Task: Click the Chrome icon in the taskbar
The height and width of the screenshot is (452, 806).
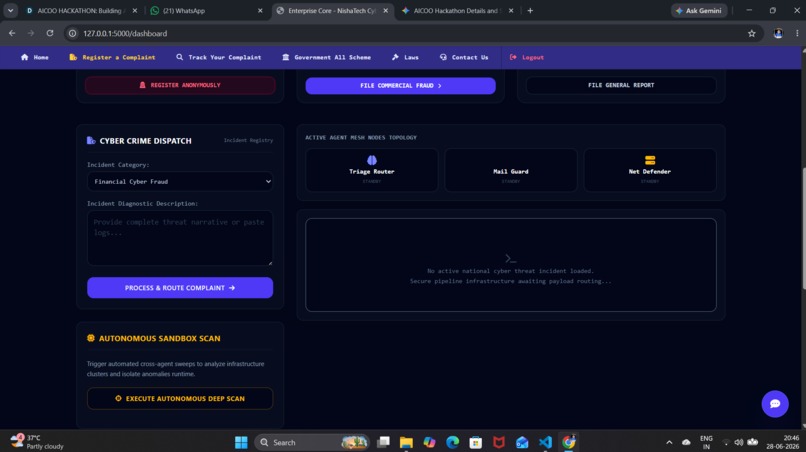Action: pos(569,442)
